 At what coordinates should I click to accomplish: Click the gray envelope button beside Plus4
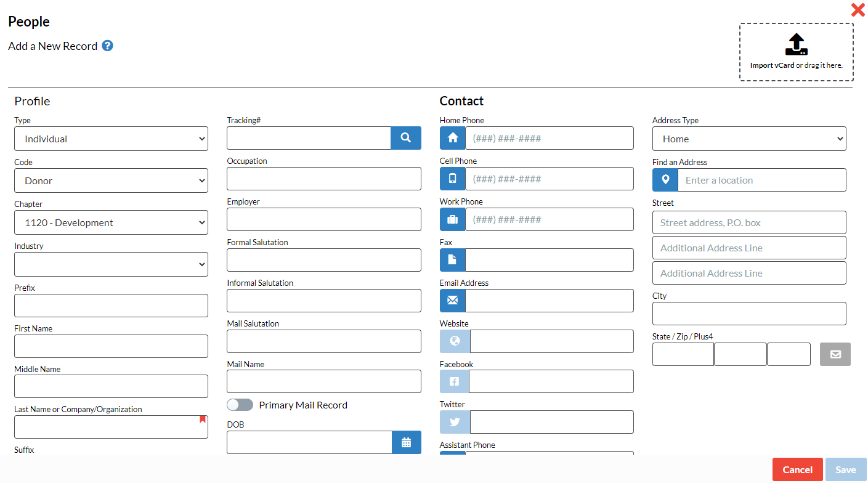[x=835, y=354]
